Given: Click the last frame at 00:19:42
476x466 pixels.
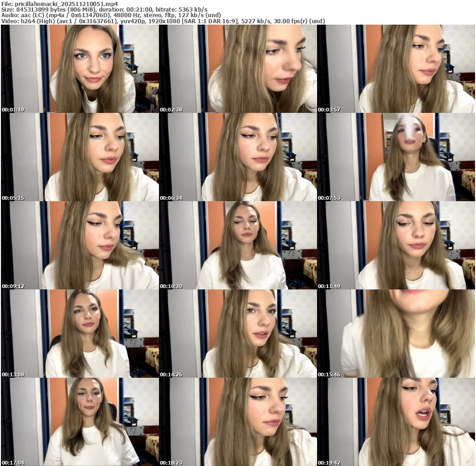Looking at the screenshot, I should pos(396,421).
